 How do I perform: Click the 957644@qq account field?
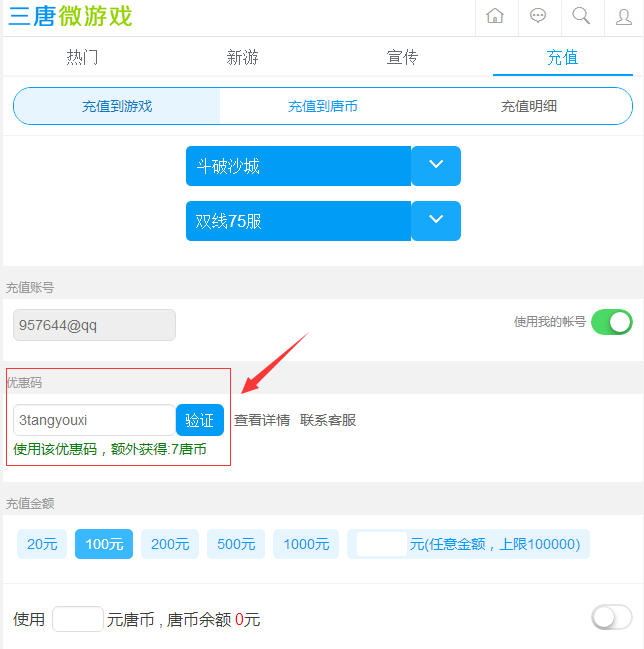pos(94,325)
